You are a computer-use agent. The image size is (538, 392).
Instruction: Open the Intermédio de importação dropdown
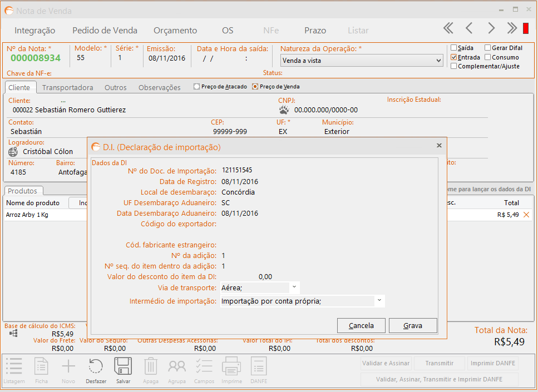click(379, 301)
